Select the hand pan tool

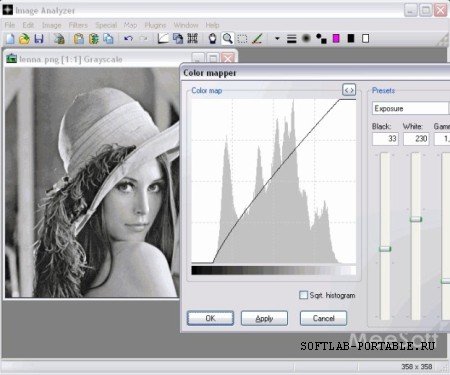(212, 39)
